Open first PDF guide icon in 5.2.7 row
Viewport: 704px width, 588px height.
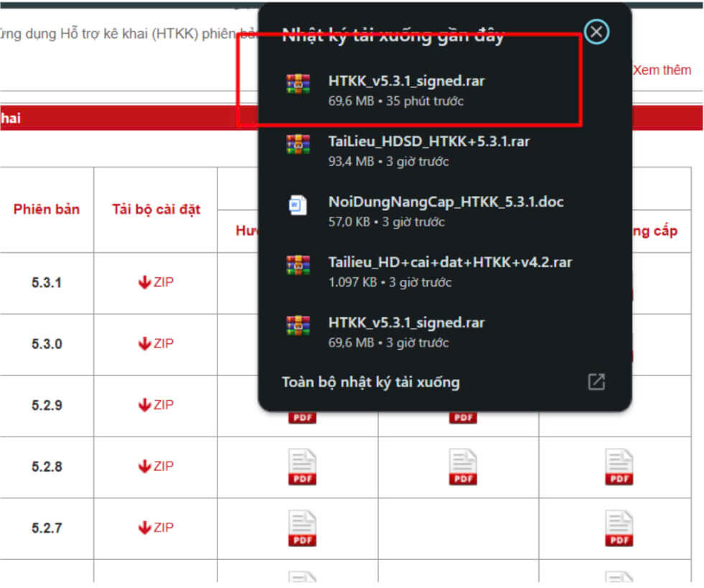click(302, 528)
